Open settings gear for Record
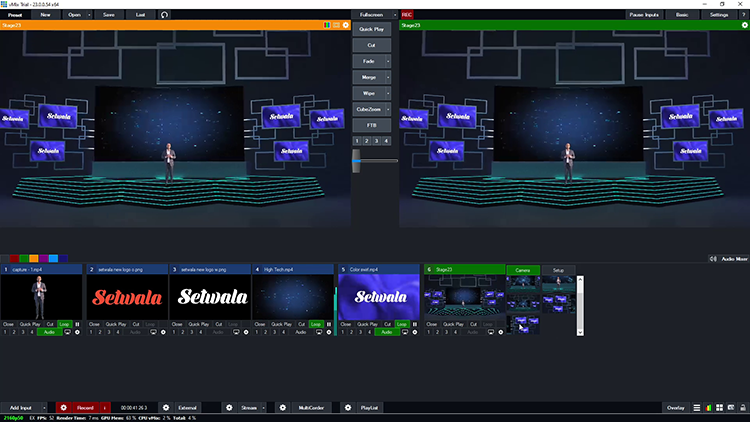This screenshot has width=750, height=422. (63, 408)
